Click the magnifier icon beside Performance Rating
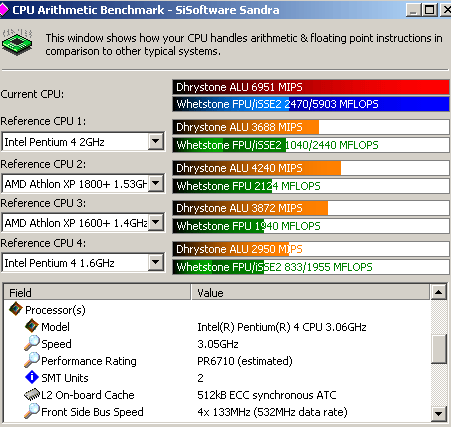451x427 pixels. (x=32, y=360)
